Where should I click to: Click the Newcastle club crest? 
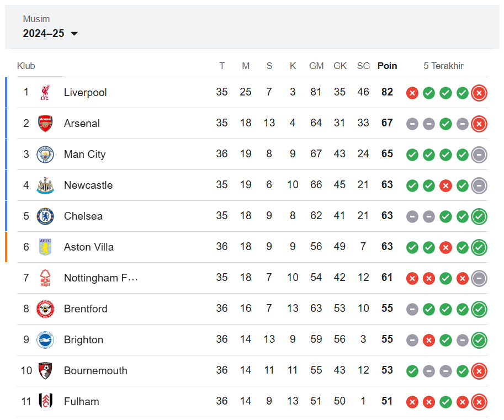45,185
